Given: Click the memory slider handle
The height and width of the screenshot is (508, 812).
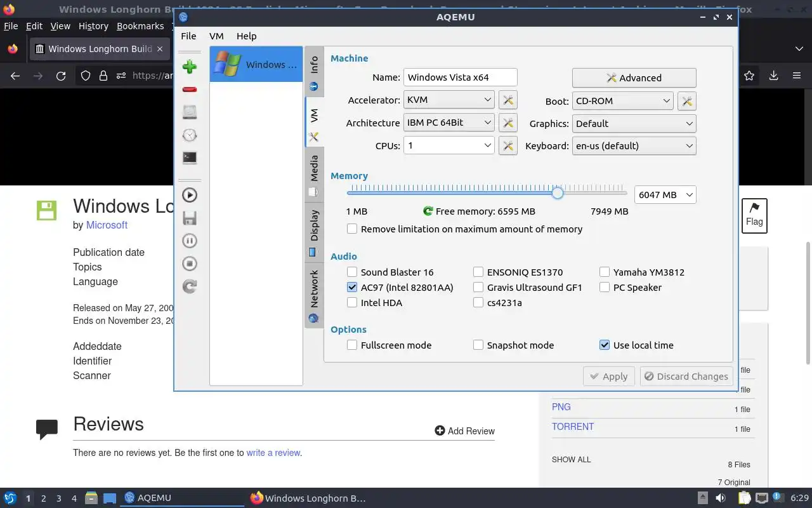Looking at the screenshot, I should click(557, 192).
